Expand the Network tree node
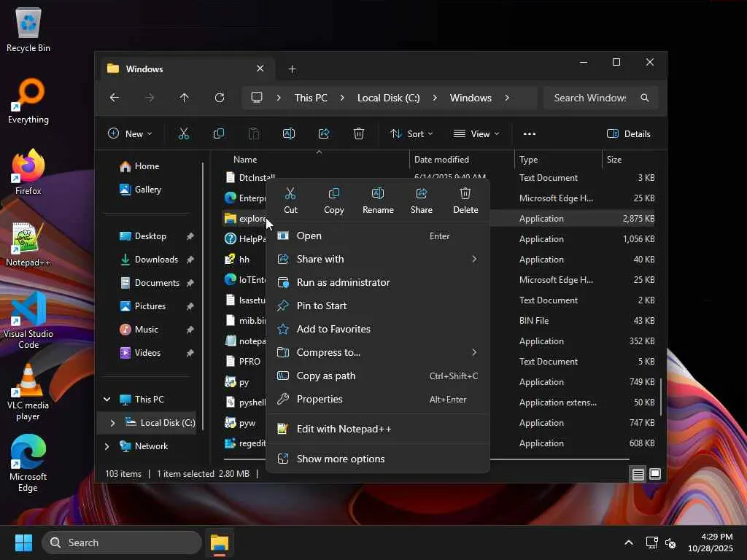 pyautogui.click(x=107, y=446)
